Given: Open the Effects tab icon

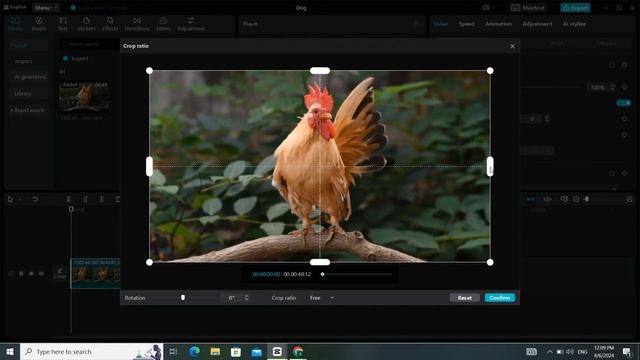Looking at the screenshot, I should pyautogui.click(x=110, y=24).
